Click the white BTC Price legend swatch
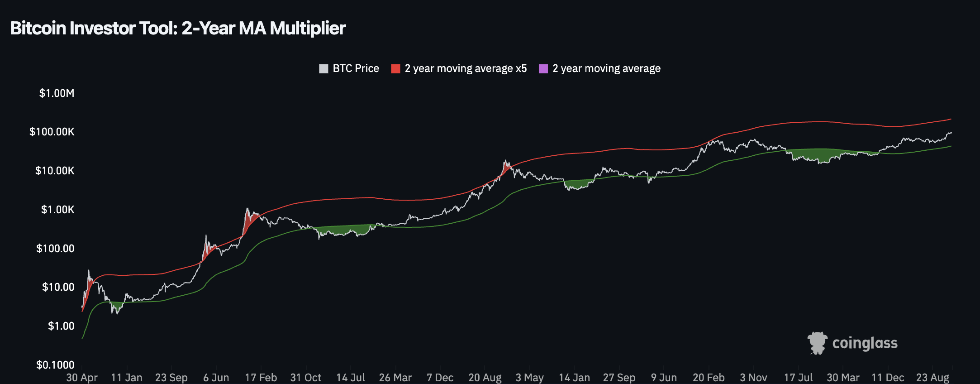 (323, 69)
